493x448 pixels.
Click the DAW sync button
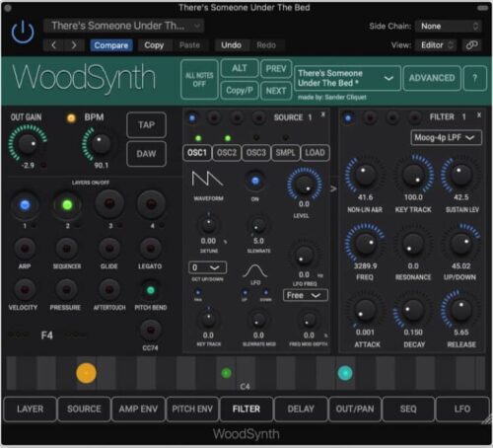[146, 154]
